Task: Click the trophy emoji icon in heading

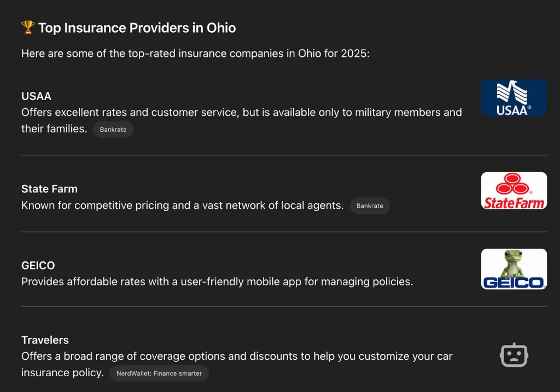Action: coord(28,27)
